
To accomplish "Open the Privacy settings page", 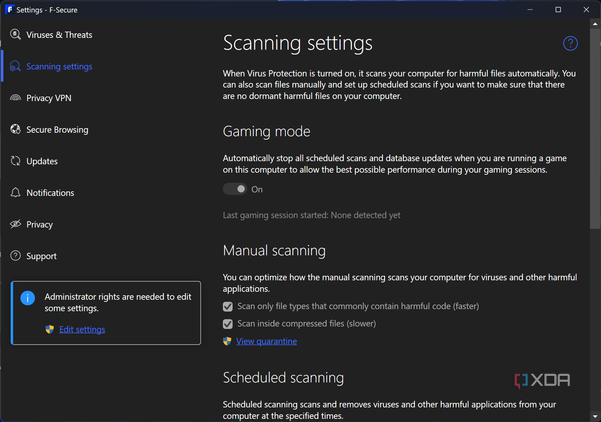I will 39,225.
